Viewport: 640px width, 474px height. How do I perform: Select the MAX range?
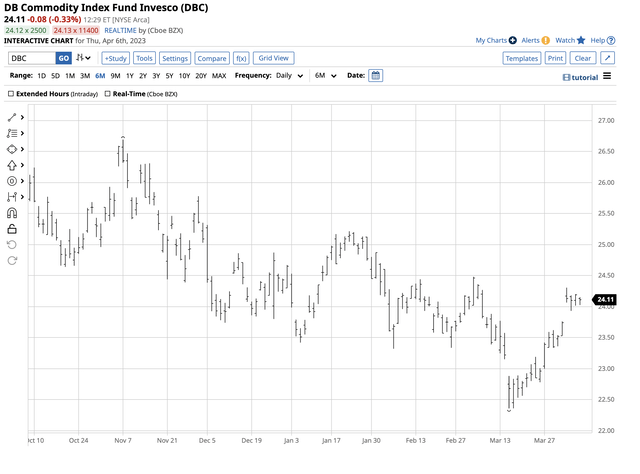coord(219,76)
